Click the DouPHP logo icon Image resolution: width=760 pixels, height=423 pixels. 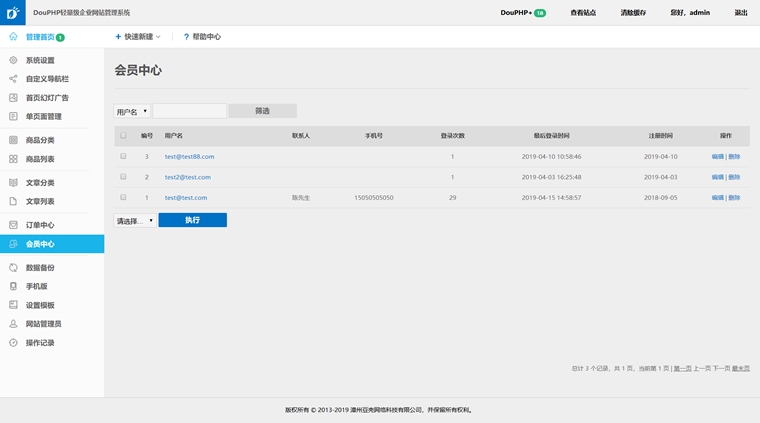12,13
